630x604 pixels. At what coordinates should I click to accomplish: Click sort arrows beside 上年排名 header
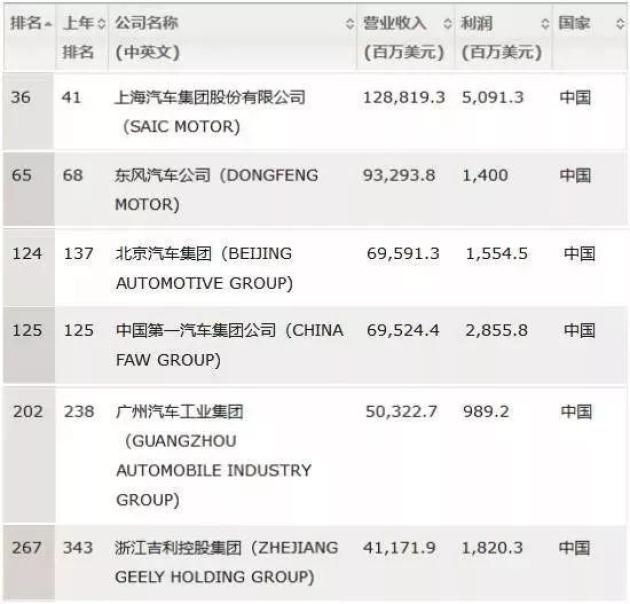click(x=102, y=24)
